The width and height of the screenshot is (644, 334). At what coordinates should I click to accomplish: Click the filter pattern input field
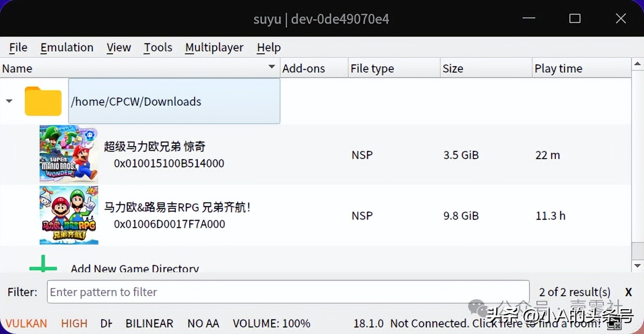click(287, 292)
